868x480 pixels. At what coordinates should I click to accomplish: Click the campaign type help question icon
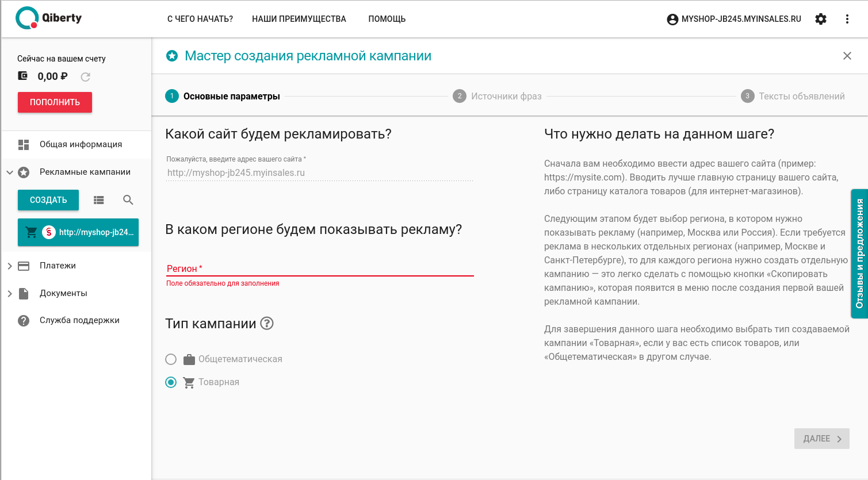[267, 324]
